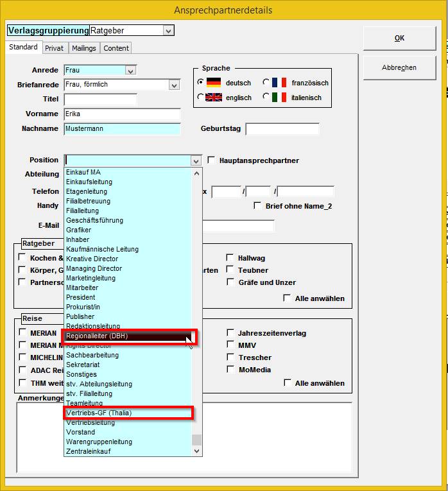
Task: Select Einkaufsleitung from Position list
Action: (128, 182)
